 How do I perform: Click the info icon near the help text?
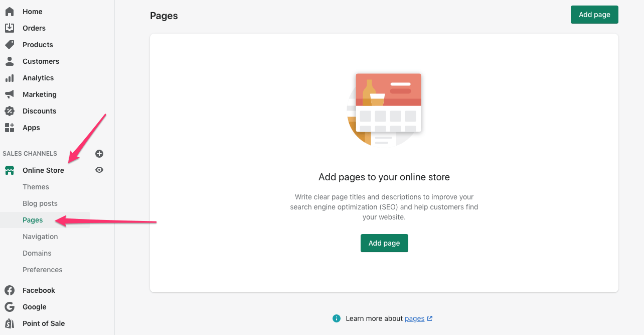pos(336,318)
